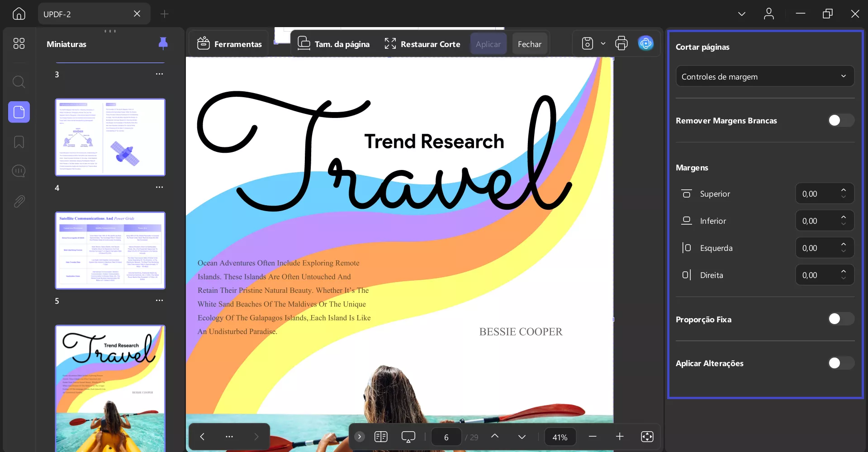The width and height of the screenshot is (868, 452).
Task: Open the comments sidebar panel
Action: pos(19,171)
